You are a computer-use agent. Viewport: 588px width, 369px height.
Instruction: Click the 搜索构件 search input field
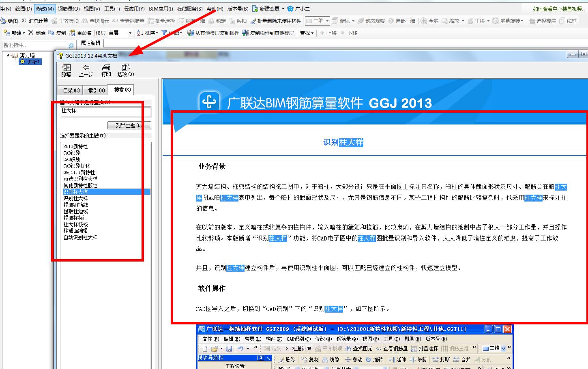pyautogui.click(x=34, y=45)
